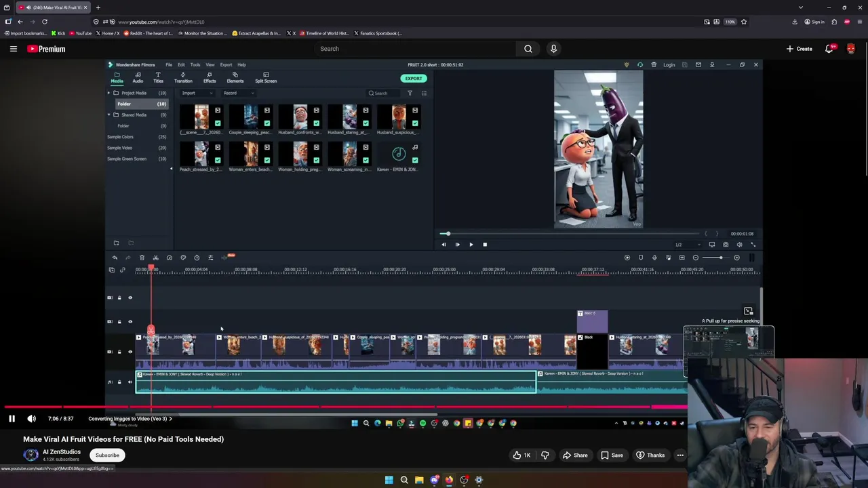Pause the YouTube video

click(12, 419)
